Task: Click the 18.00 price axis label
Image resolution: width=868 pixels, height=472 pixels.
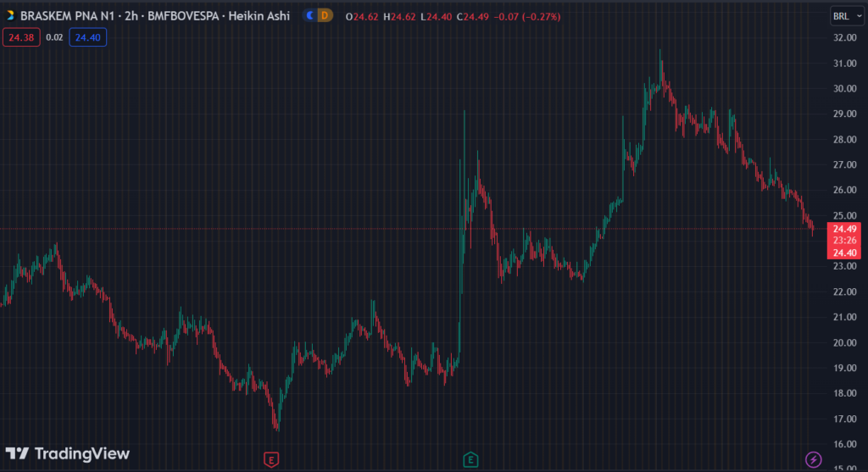Action: pos(845,393)
